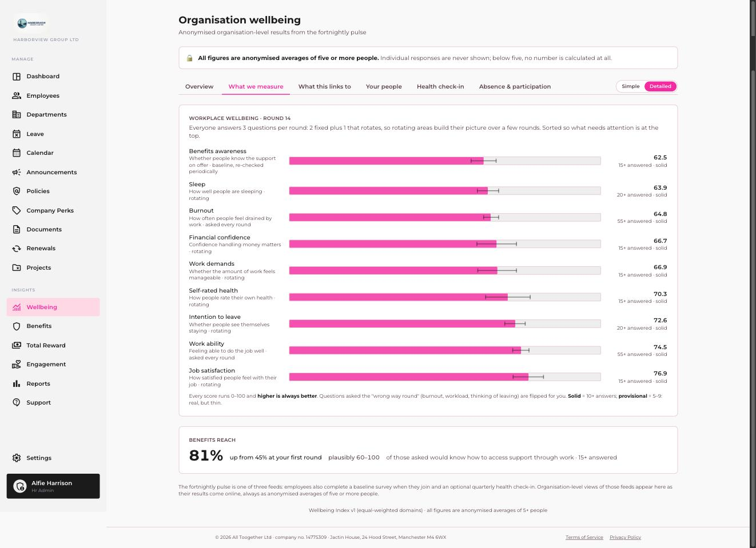Go to the Health check-in tab
The width and height of the screenshot is (756, 548).
click(x=440, y=87)
